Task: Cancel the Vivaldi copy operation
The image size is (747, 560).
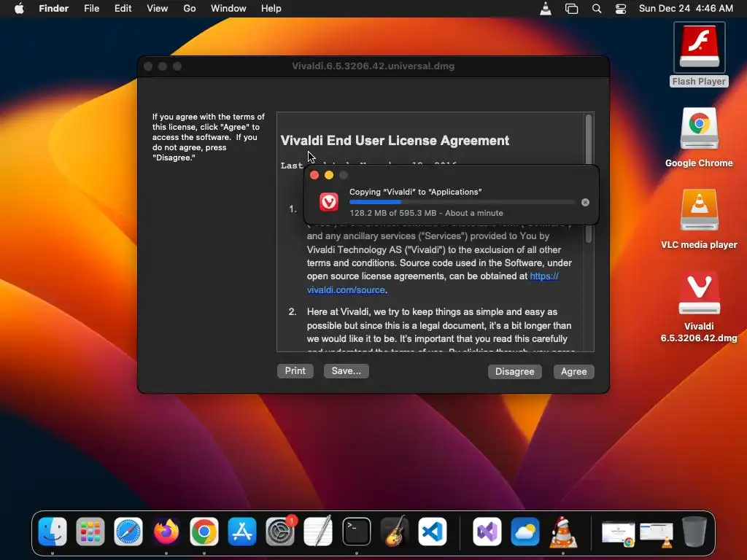Action: coord(585,203)
